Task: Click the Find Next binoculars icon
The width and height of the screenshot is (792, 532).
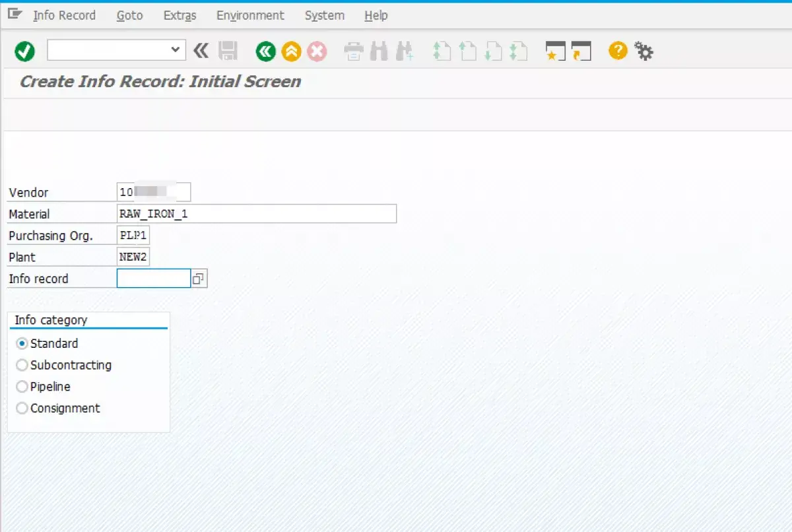Action: (405, 51)
